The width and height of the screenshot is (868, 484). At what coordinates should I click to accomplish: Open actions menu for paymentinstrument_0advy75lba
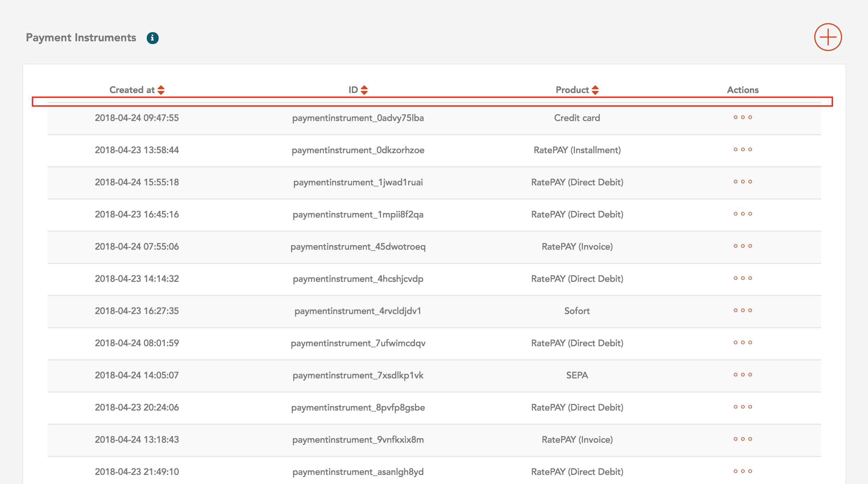(743, 118)
